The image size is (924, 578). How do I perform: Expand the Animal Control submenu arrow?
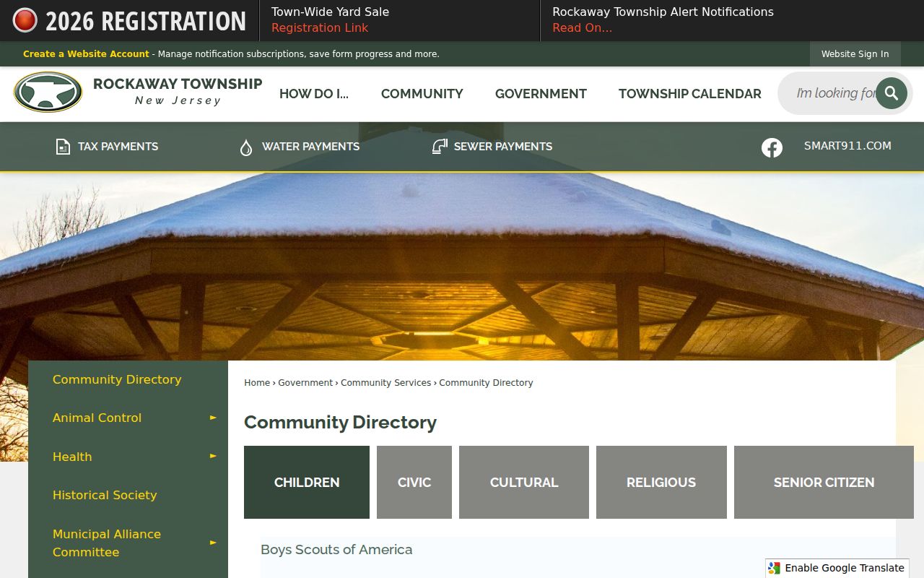213,418
